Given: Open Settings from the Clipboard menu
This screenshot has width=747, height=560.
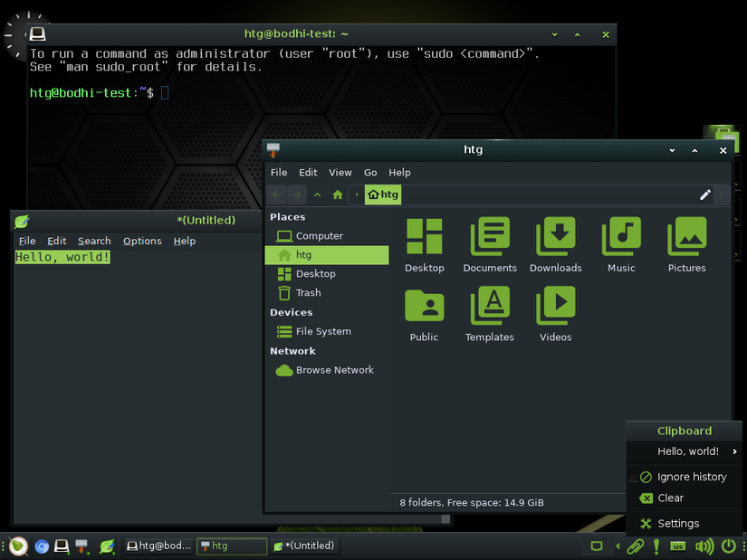Looking at the screenshot, I should tap(678, 523).
